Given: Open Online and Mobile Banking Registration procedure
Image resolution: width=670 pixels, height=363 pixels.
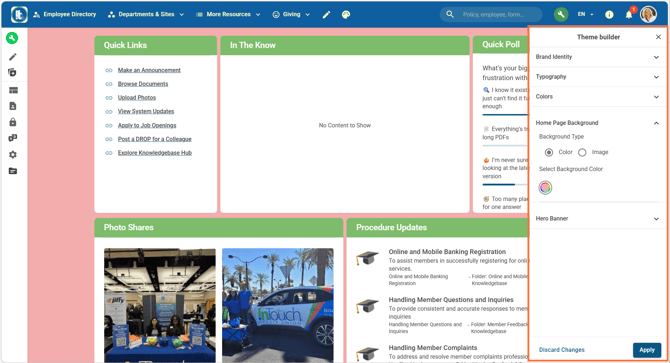Looking at the screenshot, I should pos(447,252).
